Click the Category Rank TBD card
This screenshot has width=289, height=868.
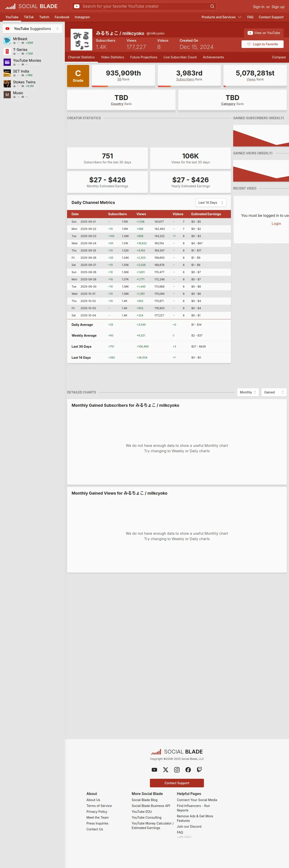tap(233, 100)
